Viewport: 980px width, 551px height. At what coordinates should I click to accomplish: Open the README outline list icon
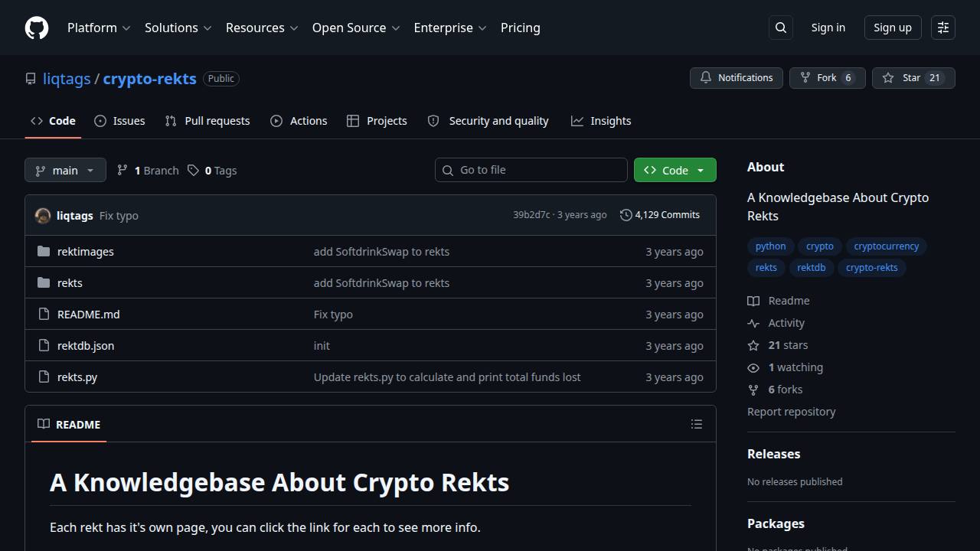pos(697,424)
